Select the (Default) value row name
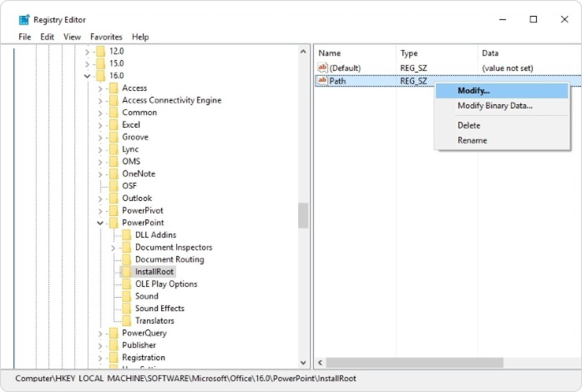Screen dimensions: 582x392 (345, 68)
